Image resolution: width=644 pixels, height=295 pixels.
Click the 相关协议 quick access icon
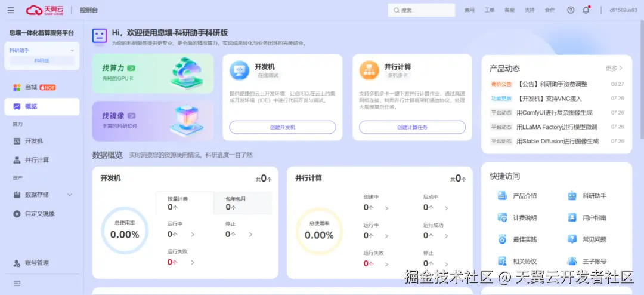[502, 261]
